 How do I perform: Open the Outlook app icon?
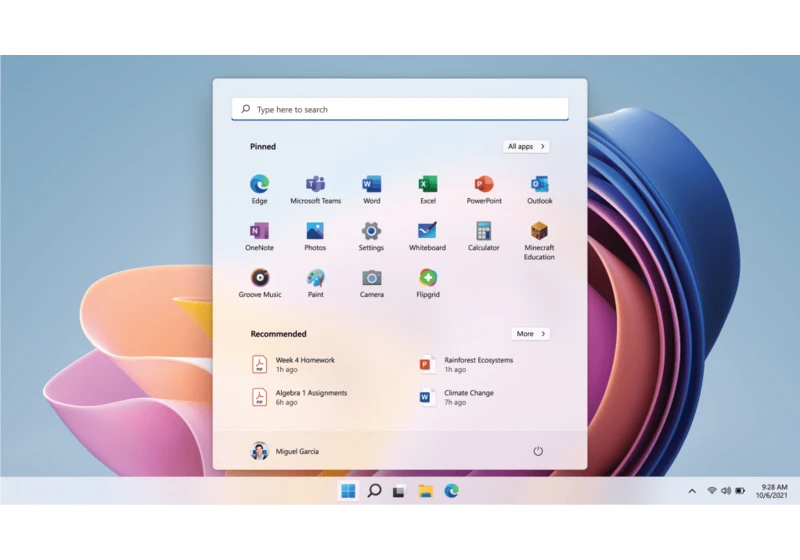539,184
